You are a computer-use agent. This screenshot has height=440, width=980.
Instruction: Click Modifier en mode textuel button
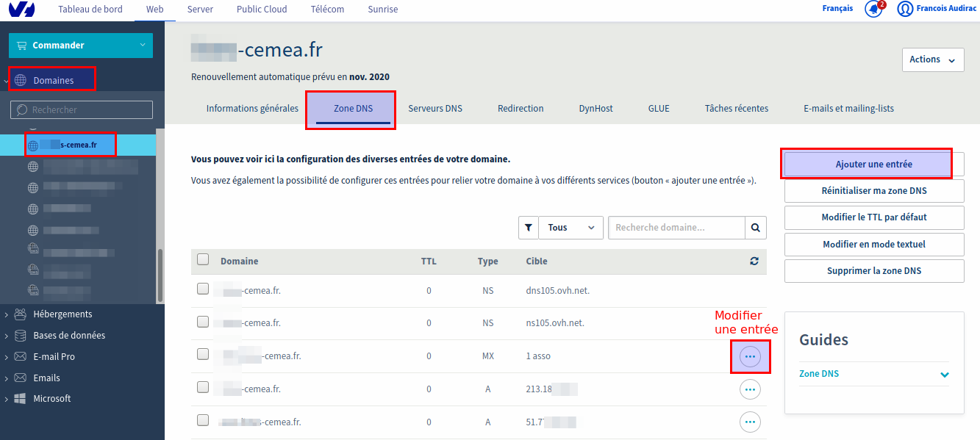(874, 244)
